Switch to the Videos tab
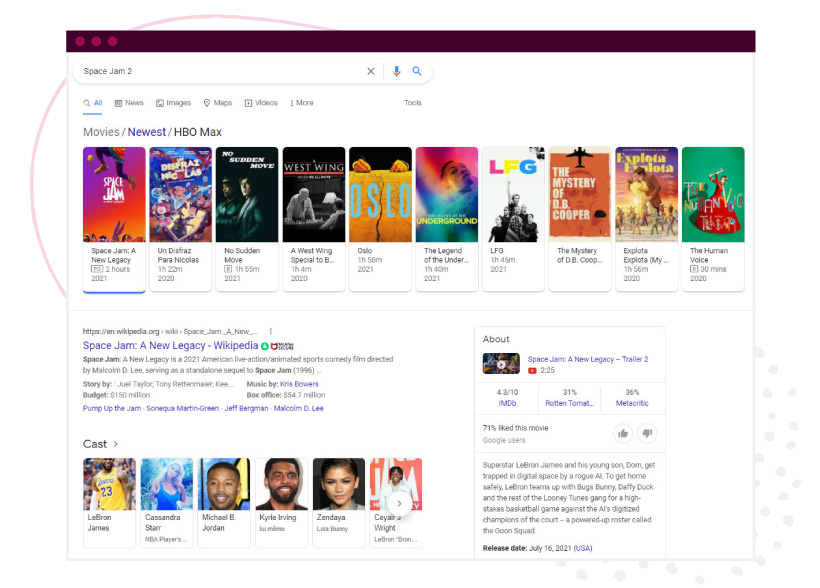 pyautogui.click(x=261, y=103)
